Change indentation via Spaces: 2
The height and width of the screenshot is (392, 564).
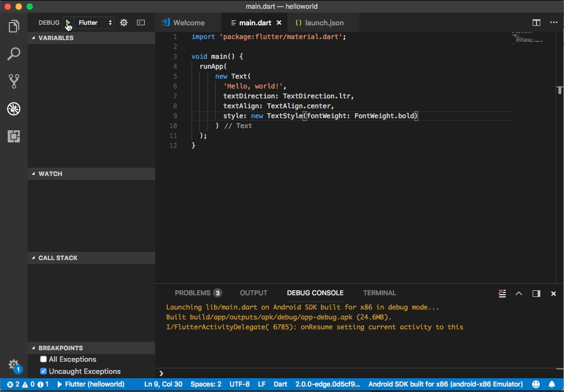[206, 384]
